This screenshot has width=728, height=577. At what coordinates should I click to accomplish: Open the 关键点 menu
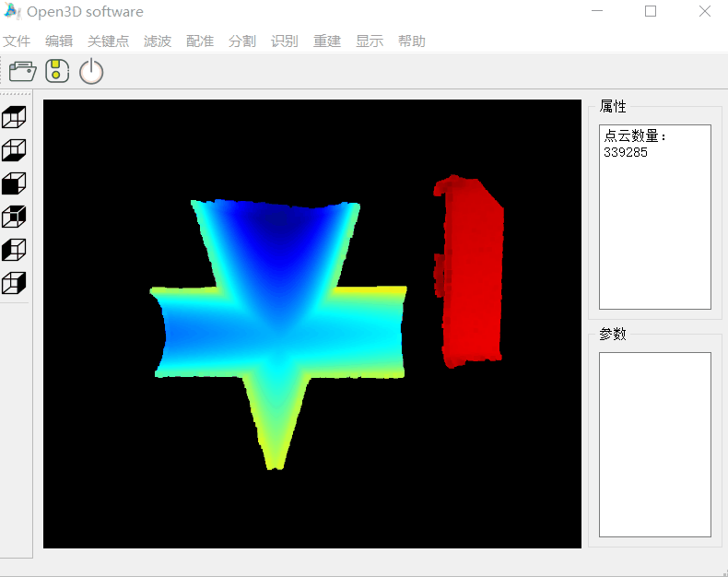(x=108, y=41)
